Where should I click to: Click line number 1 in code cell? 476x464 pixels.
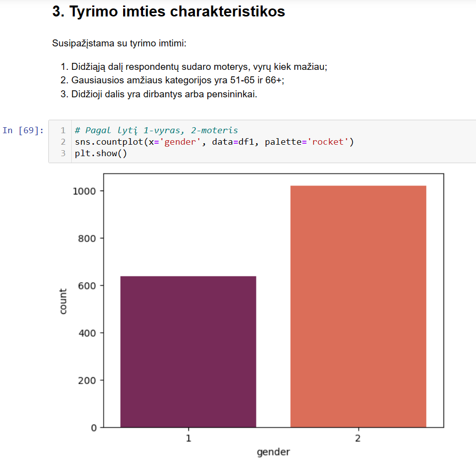(x=63, y=130)
